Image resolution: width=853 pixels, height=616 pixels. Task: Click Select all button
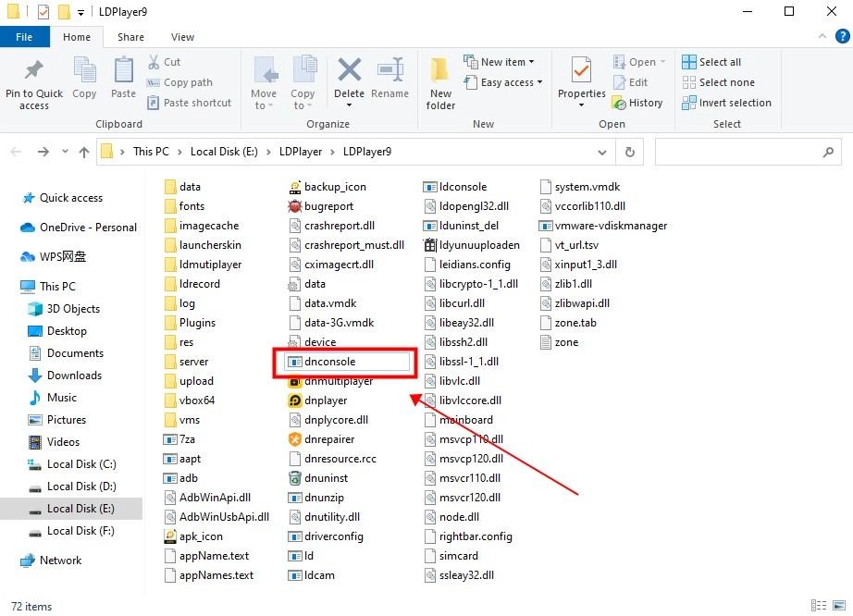coord(711,62)
